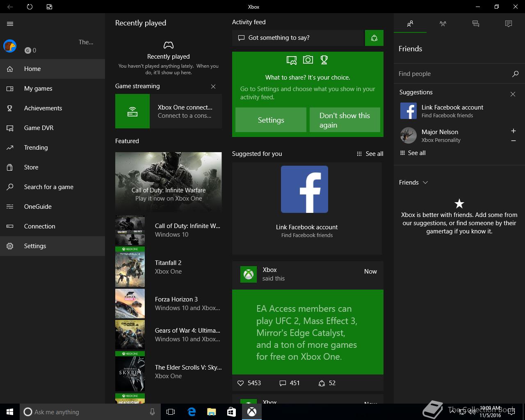Switch to the Messages tab icon

tap(476, 24)
